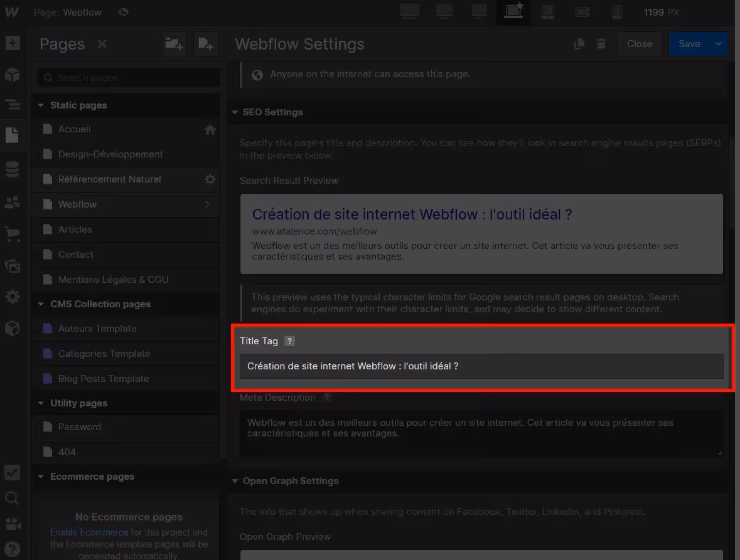Open the Navigator panel
Screen dimensions: 740x560
click(x=13, y=104)
